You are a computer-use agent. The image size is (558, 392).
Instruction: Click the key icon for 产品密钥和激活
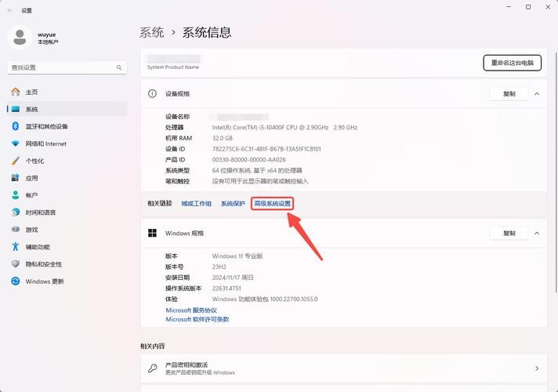[152, 368]
